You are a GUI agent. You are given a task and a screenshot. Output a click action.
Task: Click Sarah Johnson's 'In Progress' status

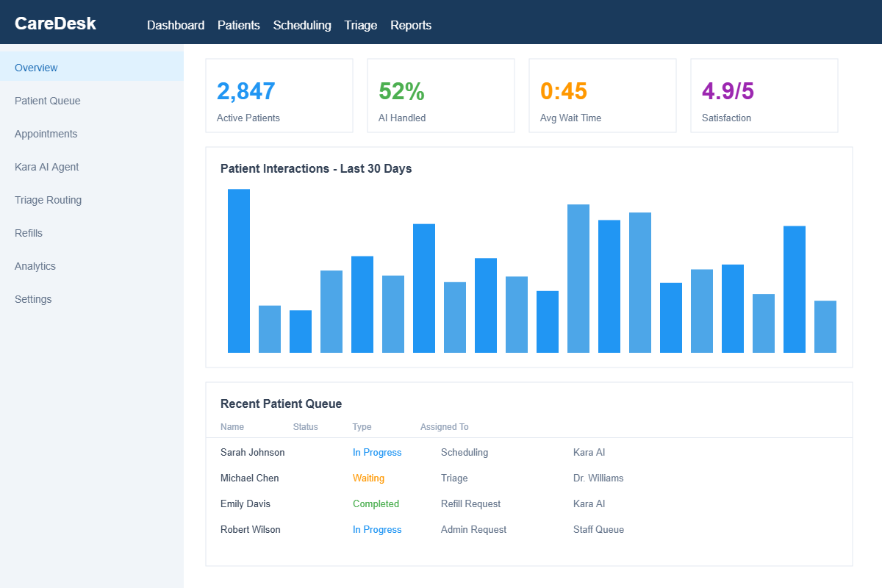[377, 453]
